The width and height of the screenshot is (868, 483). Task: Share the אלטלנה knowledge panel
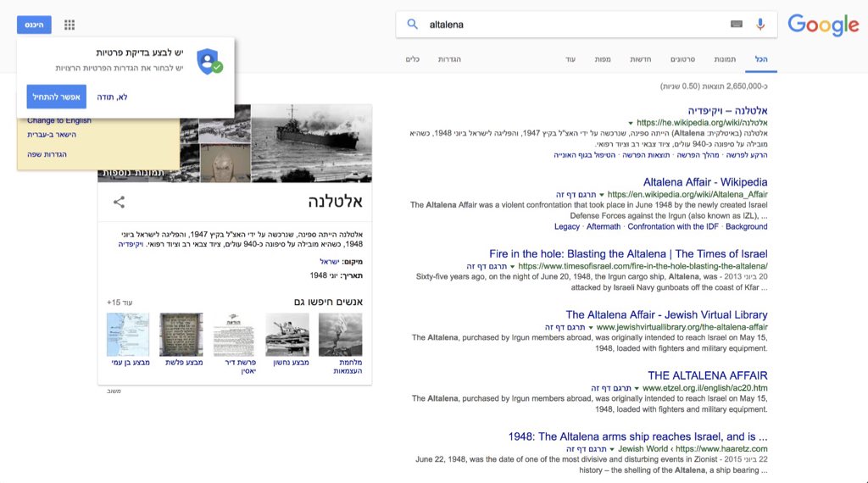[x=119, y=202]
